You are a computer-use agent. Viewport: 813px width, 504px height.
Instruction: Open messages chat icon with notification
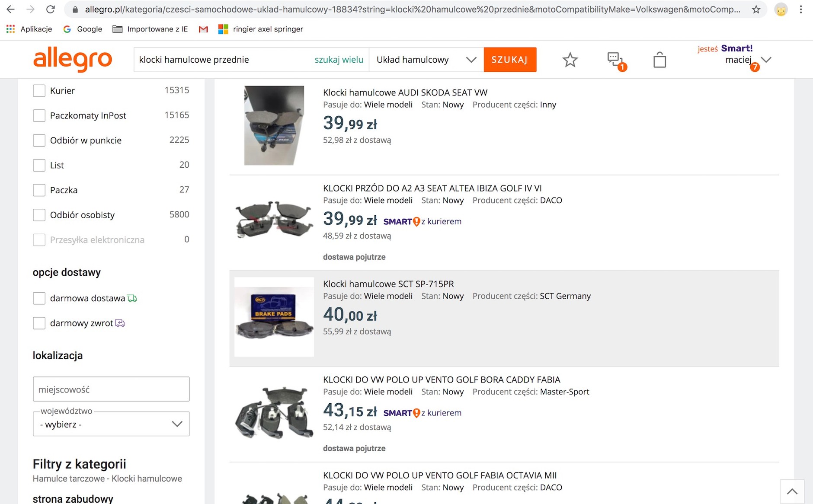[616, 61]
